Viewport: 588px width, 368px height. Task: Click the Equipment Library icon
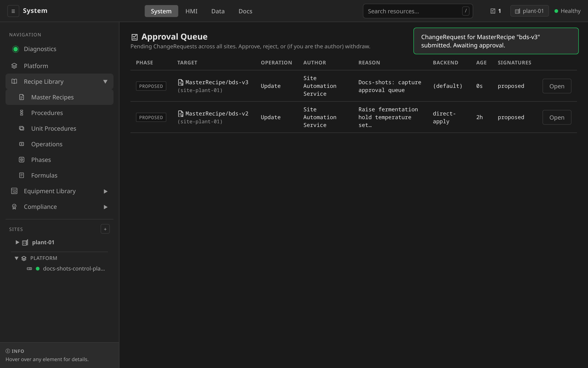click(14, 191)
